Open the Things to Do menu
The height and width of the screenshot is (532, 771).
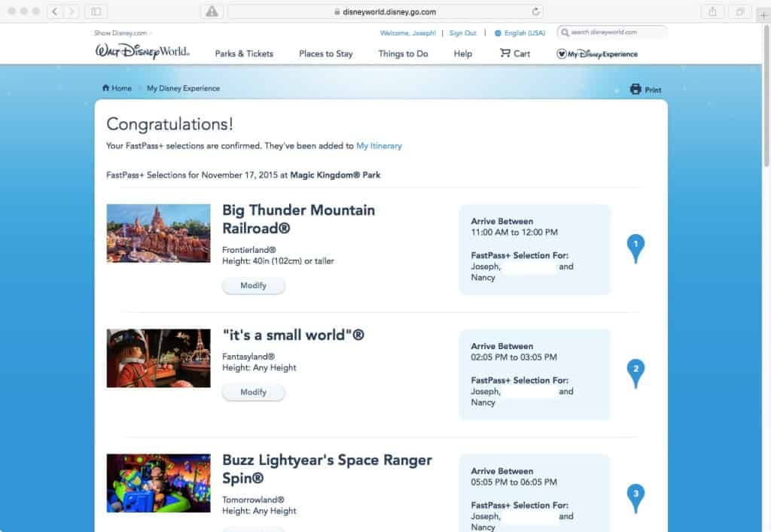click(404, 53)
